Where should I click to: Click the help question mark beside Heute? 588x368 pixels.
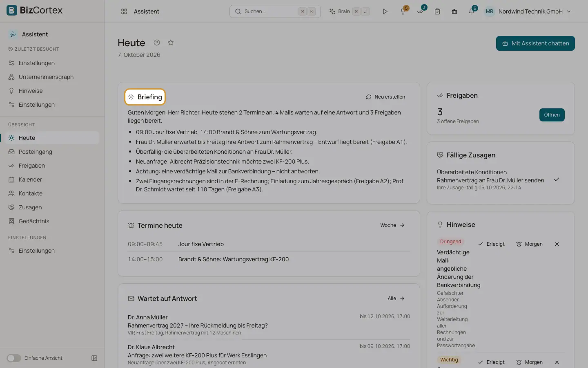[x=157, y=43]
